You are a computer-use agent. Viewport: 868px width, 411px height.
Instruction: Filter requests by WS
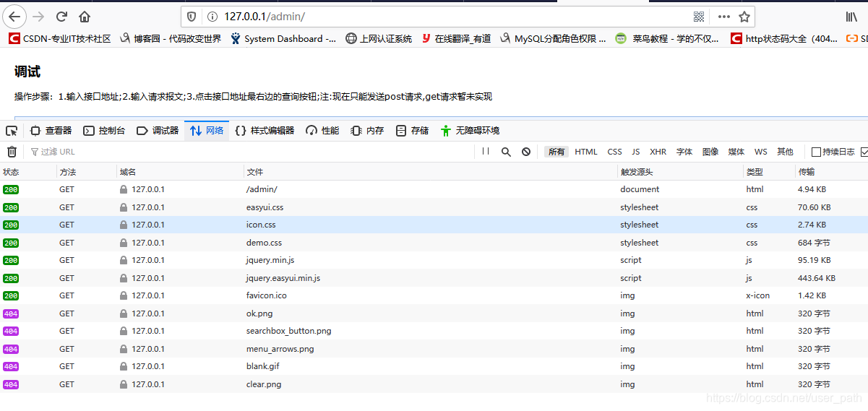[761, 152]
